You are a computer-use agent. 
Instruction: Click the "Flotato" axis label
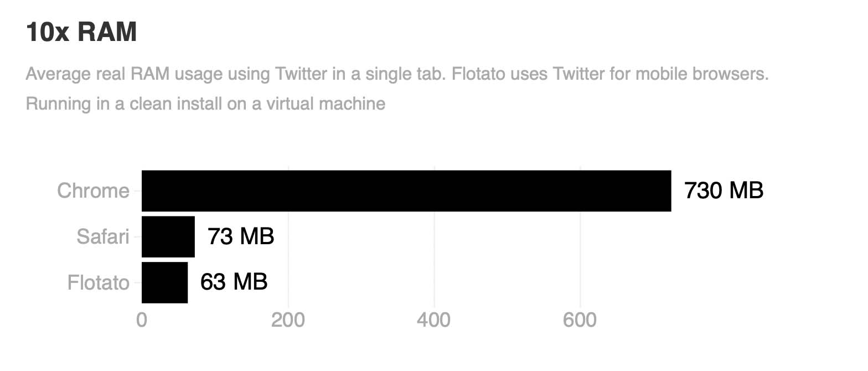click(x=98, y=283)
